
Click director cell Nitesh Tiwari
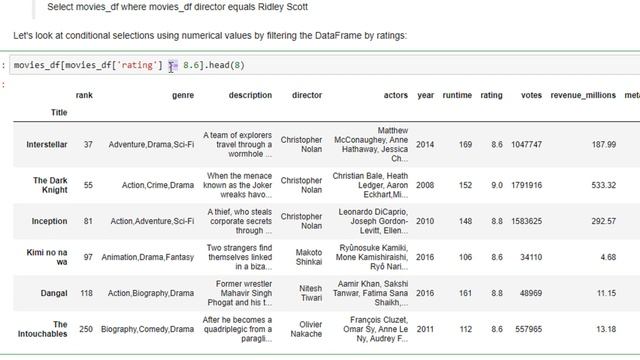(x=311, y=293)
